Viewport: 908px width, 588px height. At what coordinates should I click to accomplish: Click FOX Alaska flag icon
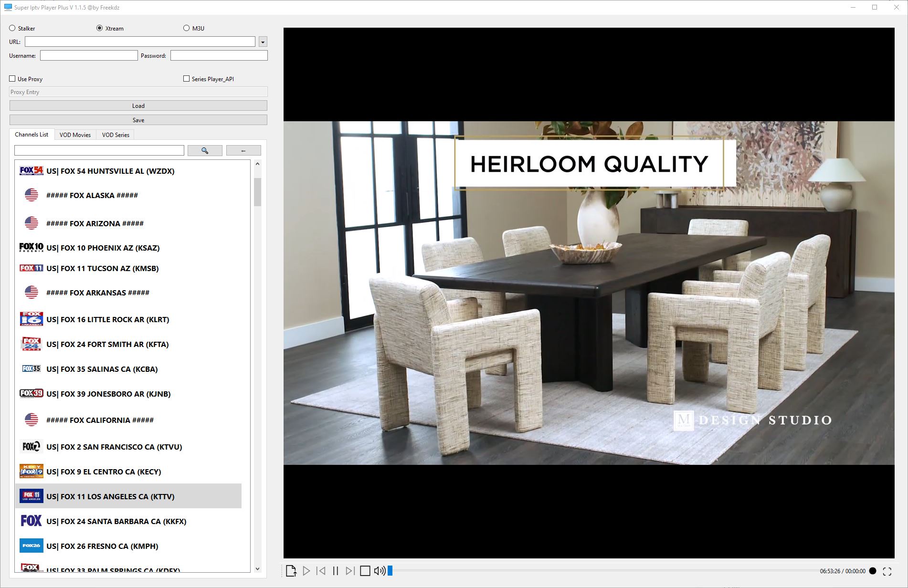(x=32, y=195)
